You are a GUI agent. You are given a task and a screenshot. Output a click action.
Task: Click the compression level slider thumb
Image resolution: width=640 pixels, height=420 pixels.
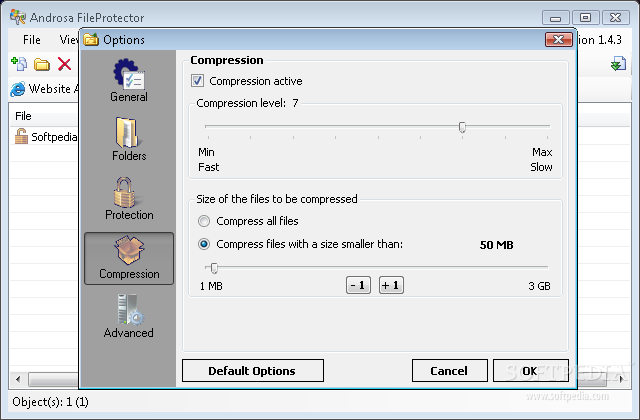click(462, 127)
